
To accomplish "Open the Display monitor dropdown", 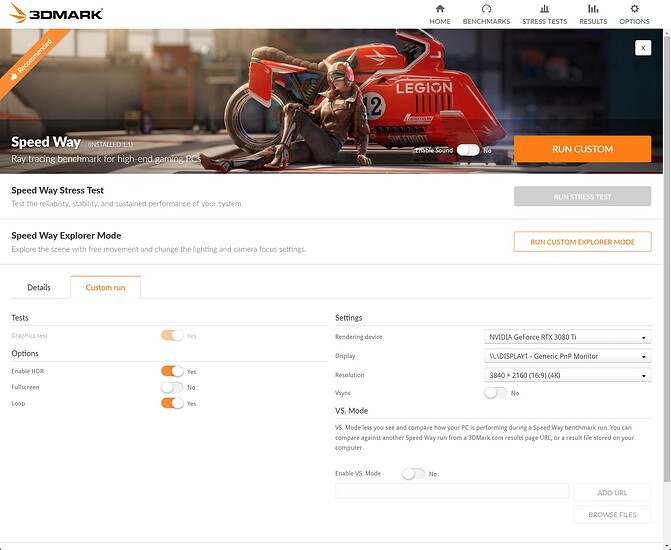I will pos(567,356).
